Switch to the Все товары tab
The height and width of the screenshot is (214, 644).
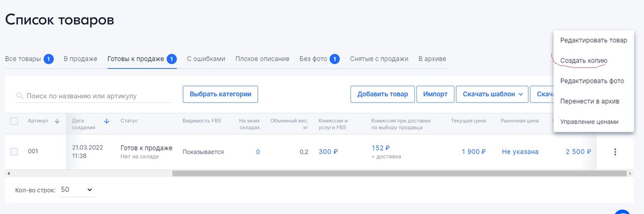(29, 59)
